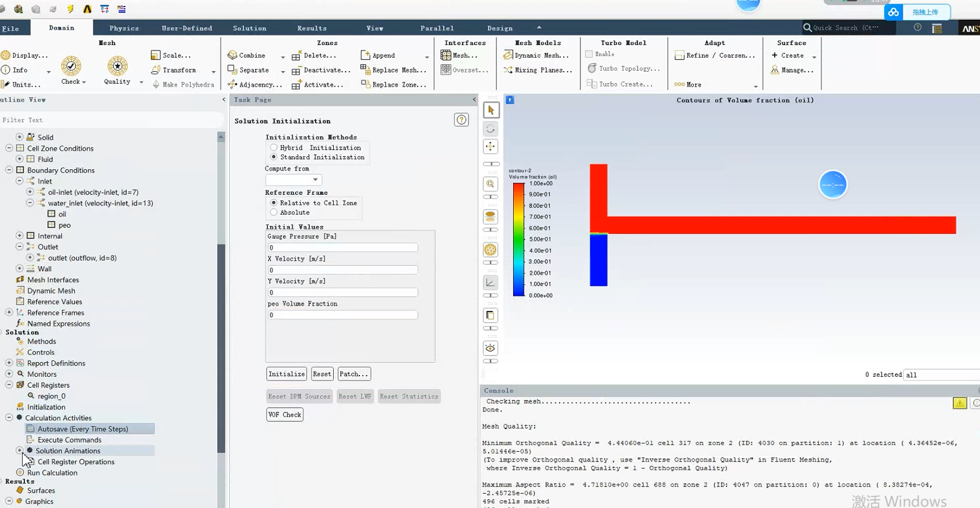Choose Relative to Cell Zone frame
980x508 pixels.
click(274, 203)
